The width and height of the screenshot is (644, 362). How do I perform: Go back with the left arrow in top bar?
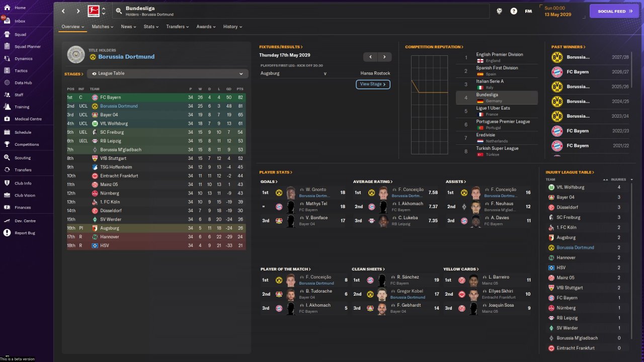pyautogui.click(x=63, y=11)
